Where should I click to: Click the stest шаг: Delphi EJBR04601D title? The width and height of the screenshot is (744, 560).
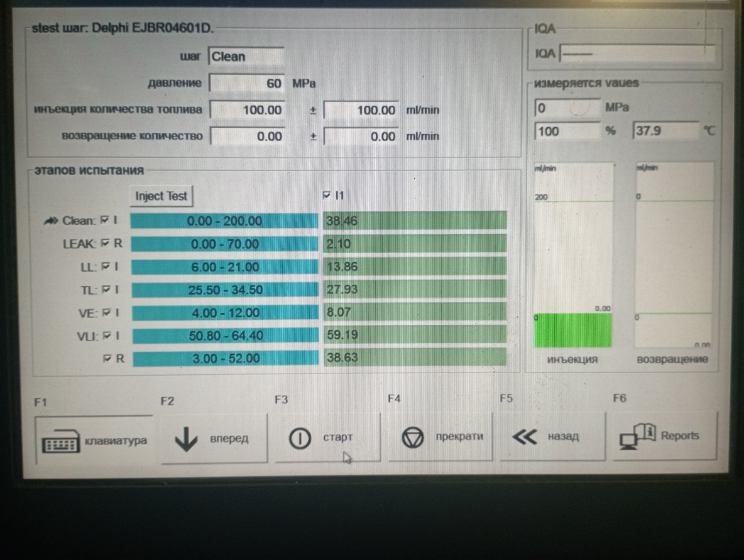click(x=123, y=28)
